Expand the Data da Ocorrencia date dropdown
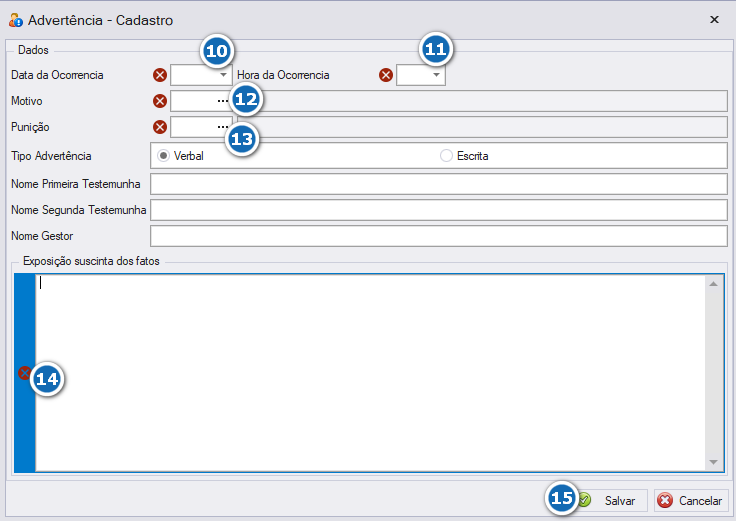736x521 pixels. pyautogui.click(x=223, y=75)
